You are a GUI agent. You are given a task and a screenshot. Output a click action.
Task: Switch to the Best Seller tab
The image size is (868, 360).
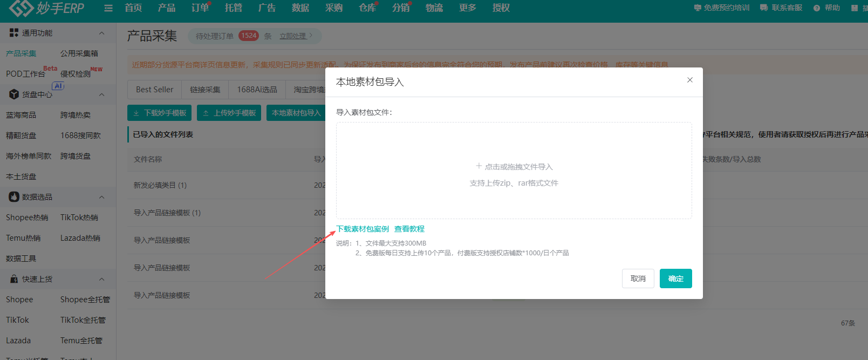tap(155, 90)
